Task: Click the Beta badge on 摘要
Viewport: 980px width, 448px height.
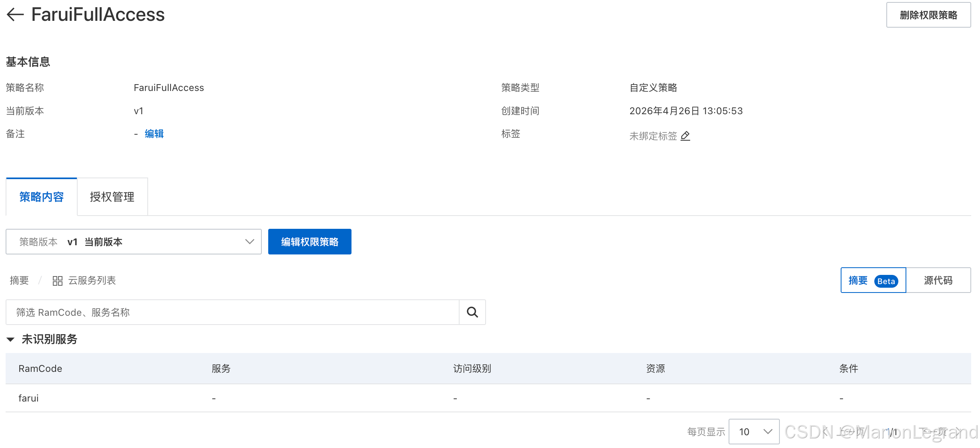Action: point(886,281)
